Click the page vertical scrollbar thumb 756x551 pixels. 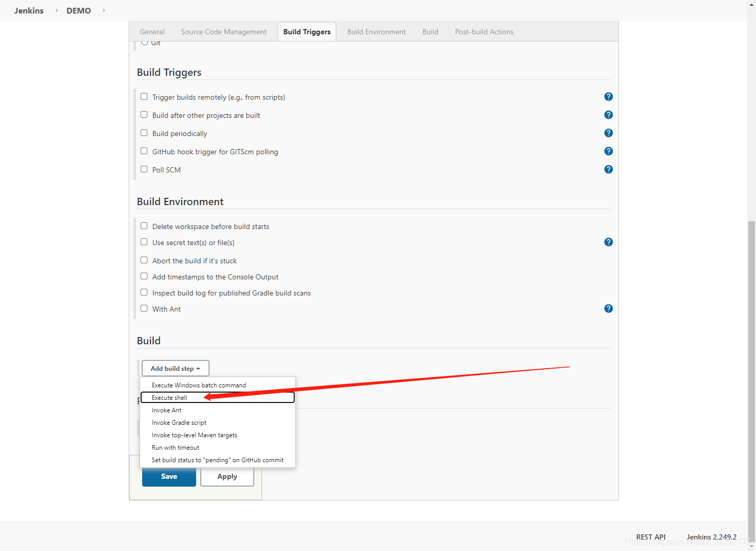coord(751,382)
